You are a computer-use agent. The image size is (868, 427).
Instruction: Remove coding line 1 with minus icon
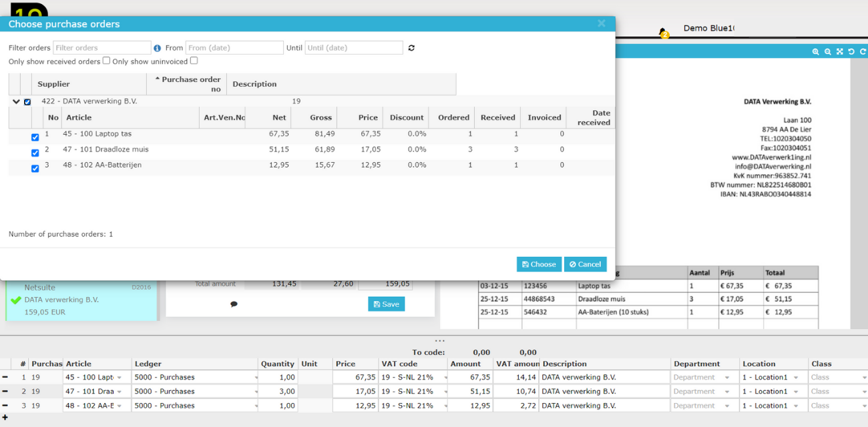tap(5, 378)
